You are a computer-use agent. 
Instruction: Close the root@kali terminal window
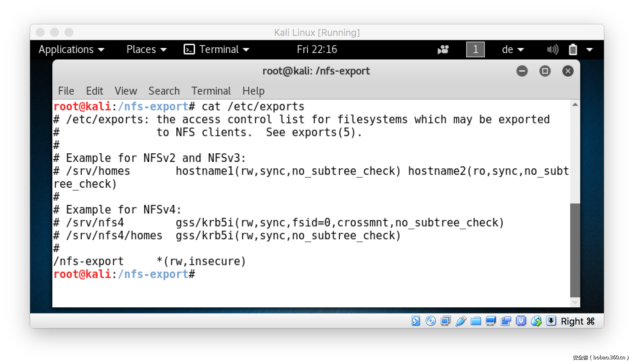pyautogui.click(x=568, y=71)
